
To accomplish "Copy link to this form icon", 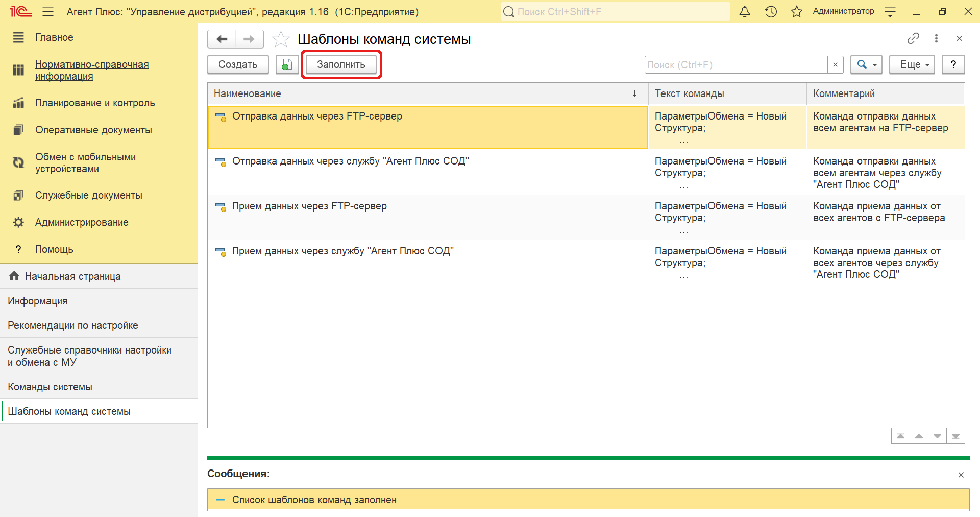I will (913, 38).
